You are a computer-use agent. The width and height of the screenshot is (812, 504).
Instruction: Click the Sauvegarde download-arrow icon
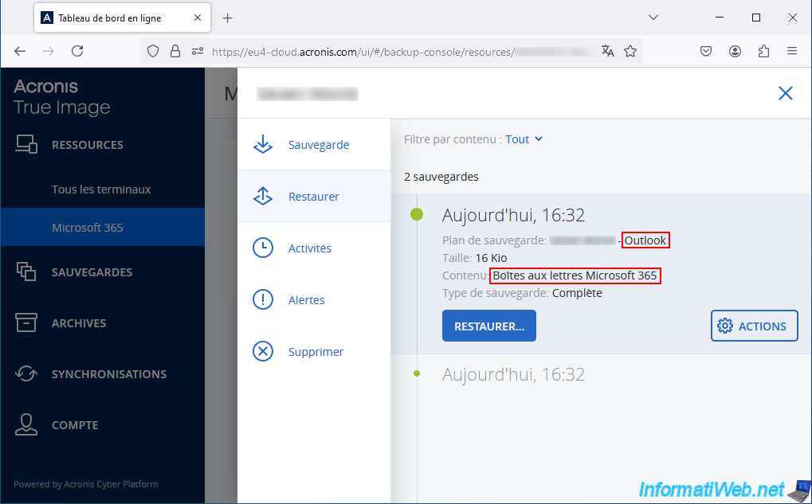tap(262, 145)
